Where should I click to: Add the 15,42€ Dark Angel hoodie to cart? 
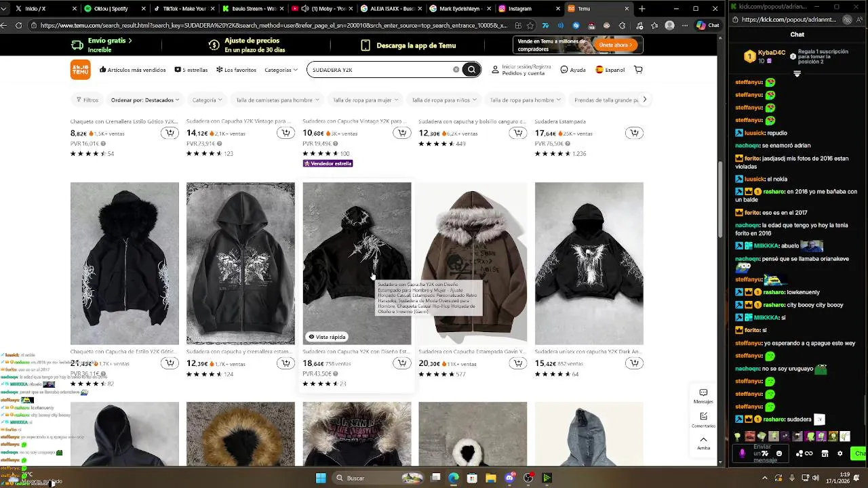click(634, 363)
